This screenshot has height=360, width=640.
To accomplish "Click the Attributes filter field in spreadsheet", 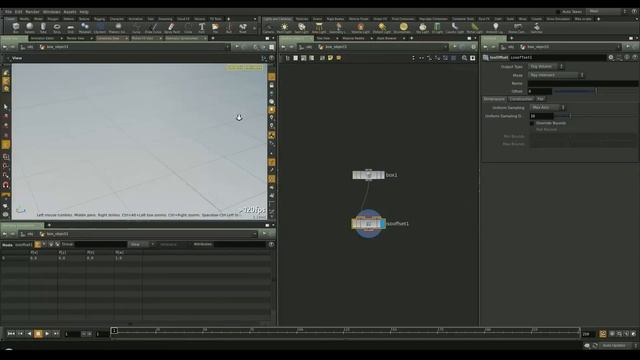I will point(239,244).
